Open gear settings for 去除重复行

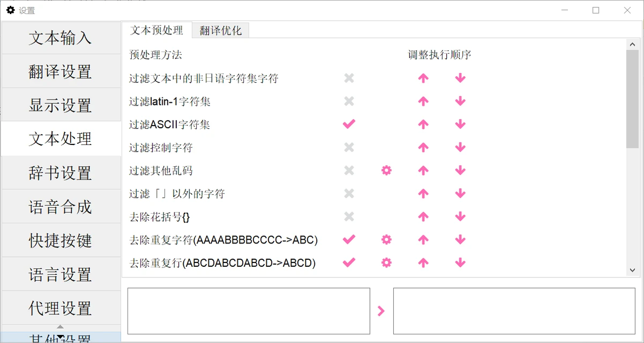point(386,262)
